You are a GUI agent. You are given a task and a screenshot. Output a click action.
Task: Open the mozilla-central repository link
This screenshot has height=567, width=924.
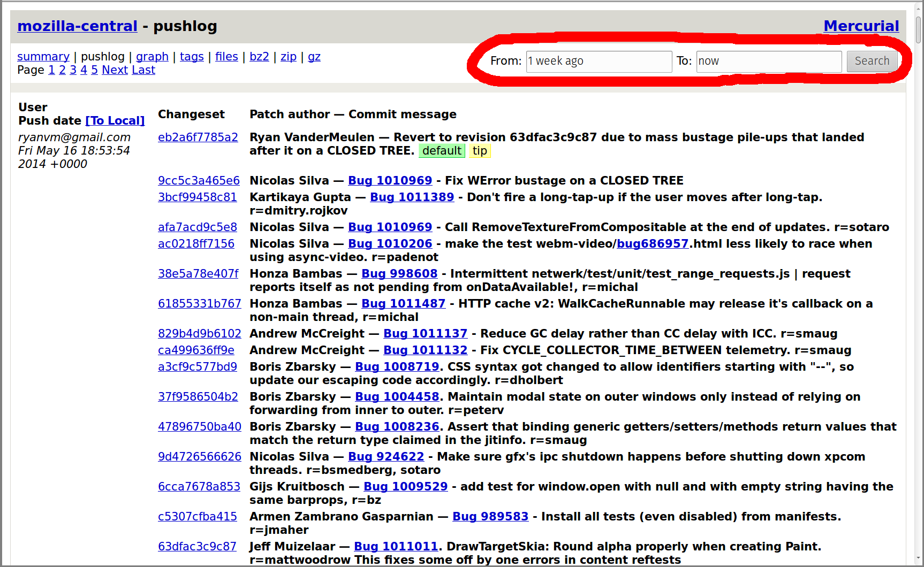pos(77,26)
